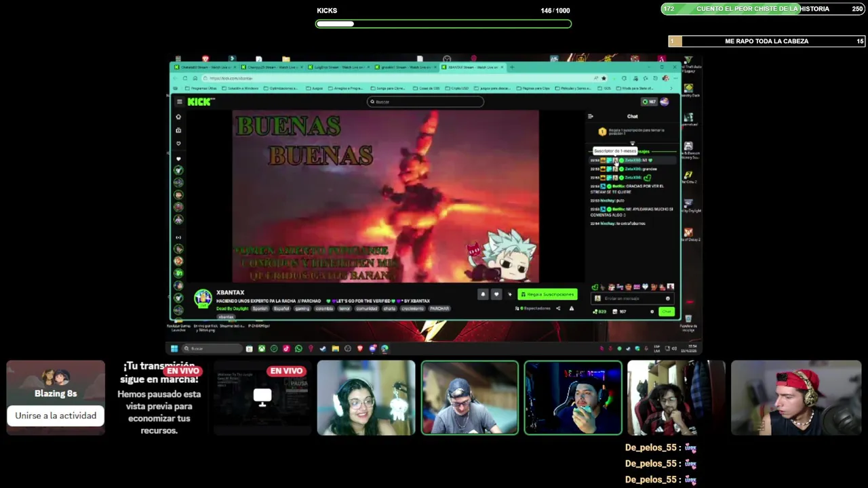Open a new browser tab with plus
This screenshot has height=488, width=868.
pyautogui.click(x=512, y=67)
